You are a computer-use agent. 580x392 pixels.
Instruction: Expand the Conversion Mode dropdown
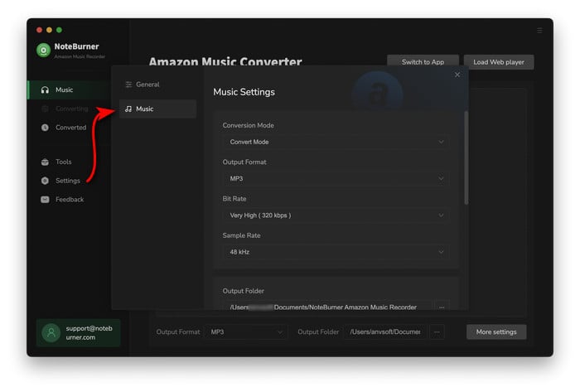click(x=336, y=142)
